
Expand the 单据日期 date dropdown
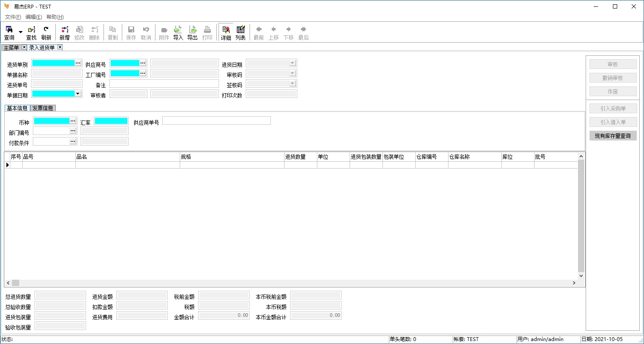point(78,94)
